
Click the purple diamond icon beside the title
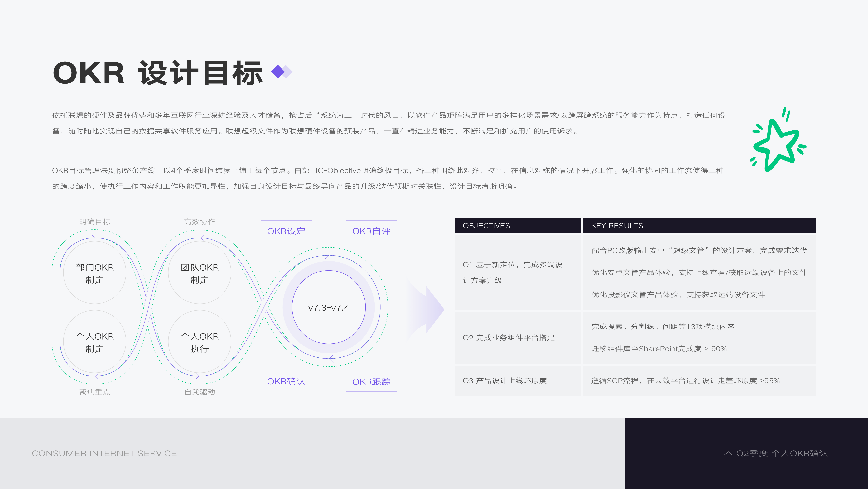coord(282,72)
